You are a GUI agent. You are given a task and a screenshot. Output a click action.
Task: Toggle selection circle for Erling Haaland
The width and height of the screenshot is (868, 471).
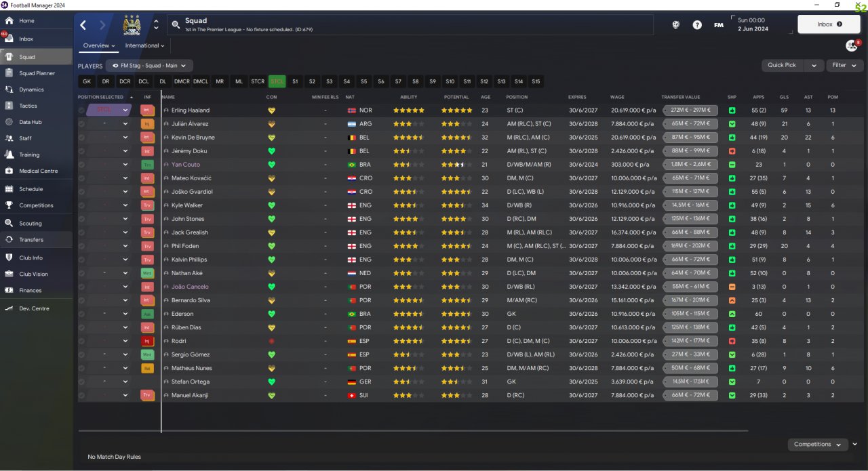(81, 110)
